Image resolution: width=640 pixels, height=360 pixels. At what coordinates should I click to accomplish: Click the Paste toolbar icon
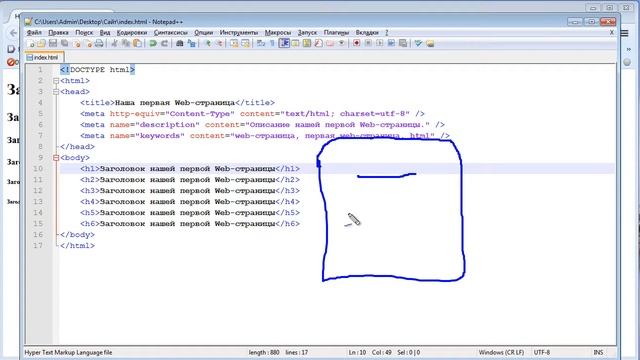[138, 43]
